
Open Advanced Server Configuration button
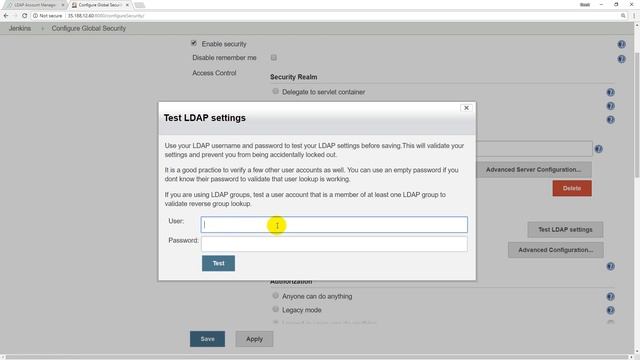point(533,169)
